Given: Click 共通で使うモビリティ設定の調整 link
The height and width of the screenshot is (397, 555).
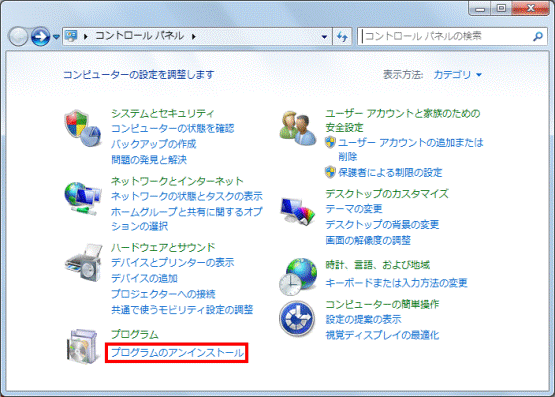Looking at the screenshot, I should 182,310.
